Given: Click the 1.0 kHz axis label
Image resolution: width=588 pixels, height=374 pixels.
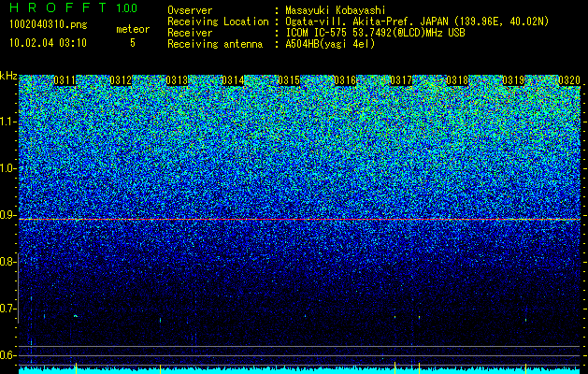Looking at the screenshot, I should click(x=7, y=168).
